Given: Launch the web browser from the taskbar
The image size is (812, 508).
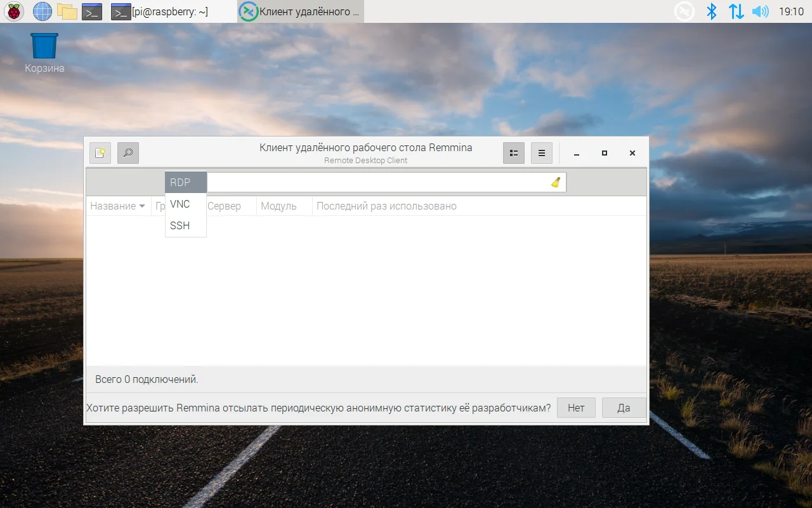Looking at the screenshot, I should click(x=43, y=11).
